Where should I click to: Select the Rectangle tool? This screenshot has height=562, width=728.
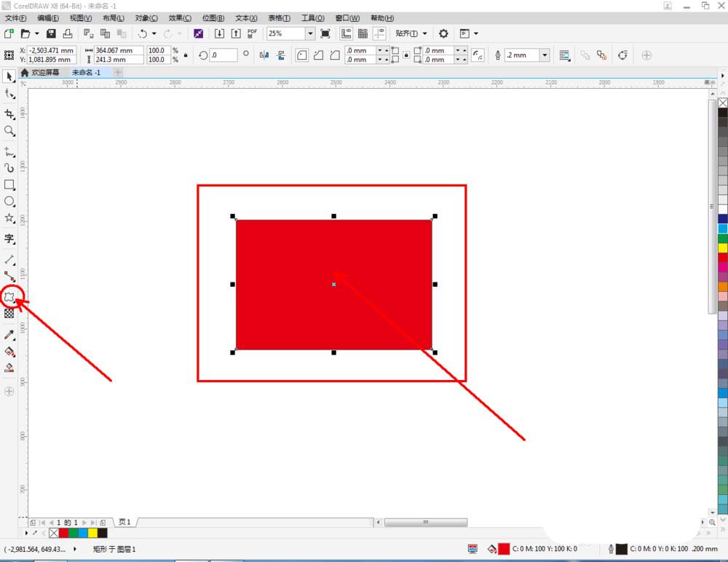9,185
